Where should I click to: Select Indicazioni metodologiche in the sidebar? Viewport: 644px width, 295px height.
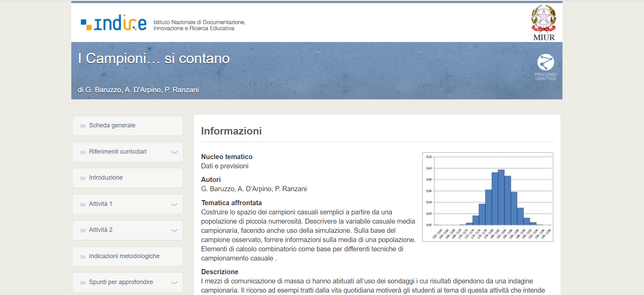(x=124, y=256)
